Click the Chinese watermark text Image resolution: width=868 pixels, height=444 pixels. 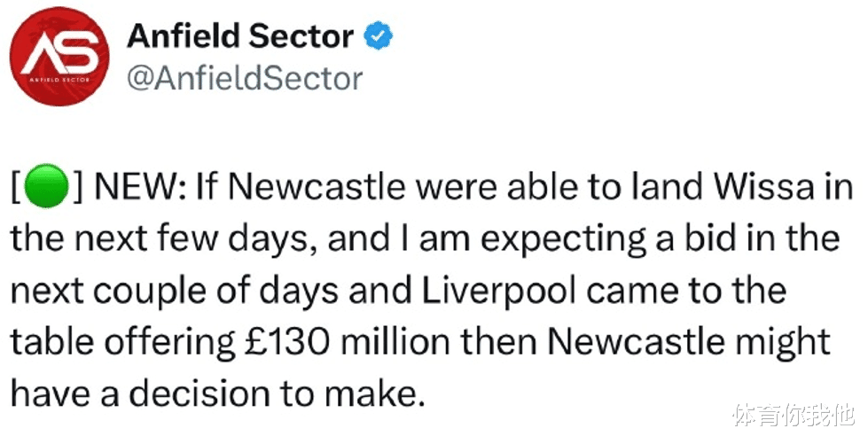point(794,416)
